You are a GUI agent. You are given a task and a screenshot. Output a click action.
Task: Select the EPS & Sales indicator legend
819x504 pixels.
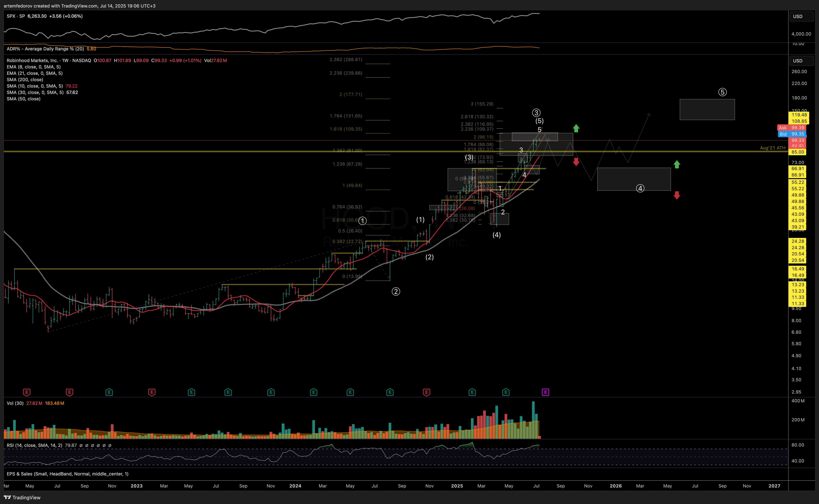(67, 474)
